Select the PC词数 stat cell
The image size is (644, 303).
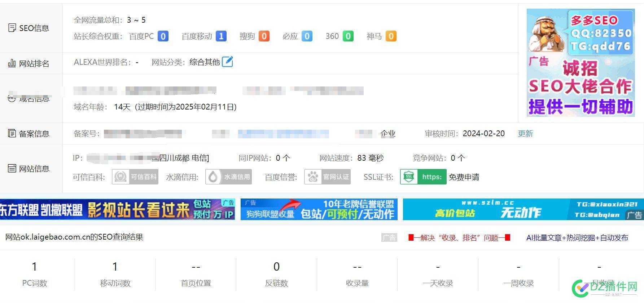[x=35, y=274]
